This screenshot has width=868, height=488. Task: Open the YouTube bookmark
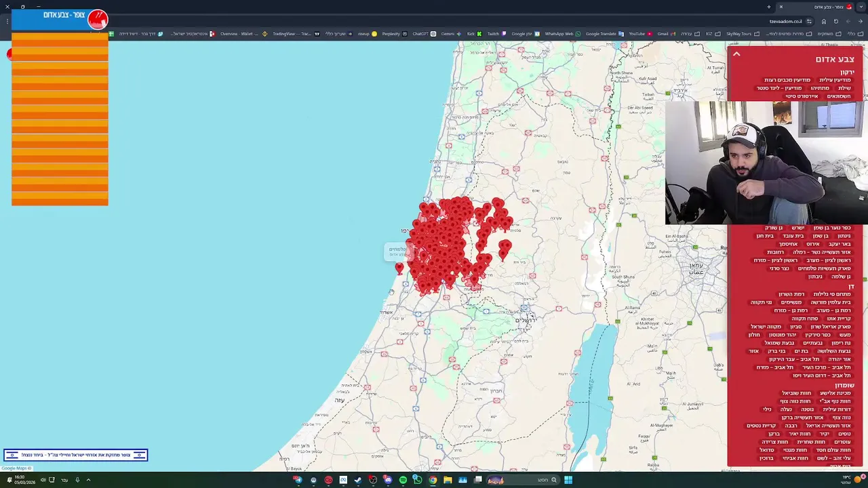(x=640, y=34)
